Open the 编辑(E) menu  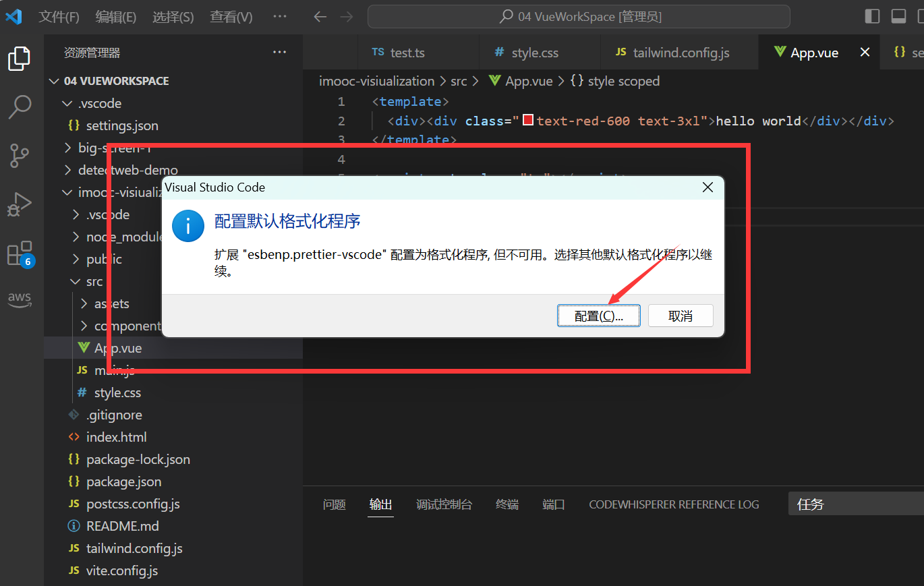pyautogui.click(x=115, y=17)
